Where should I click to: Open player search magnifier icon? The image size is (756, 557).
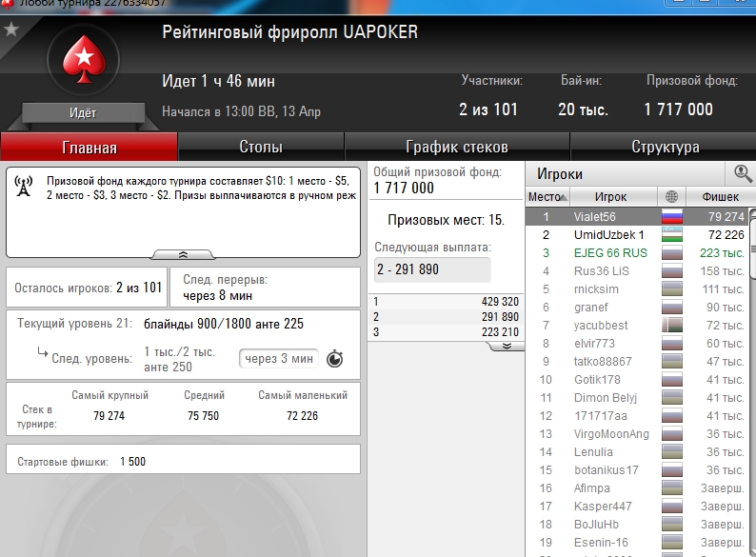(x=743, y=173)
